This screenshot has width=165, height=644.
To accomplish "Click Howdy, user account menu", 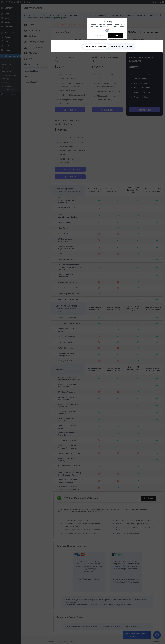I will 158,2.
